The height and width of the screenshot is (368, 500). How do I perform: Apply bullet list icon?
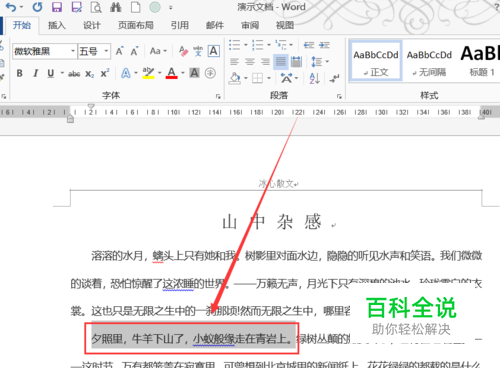pos(235,45)
